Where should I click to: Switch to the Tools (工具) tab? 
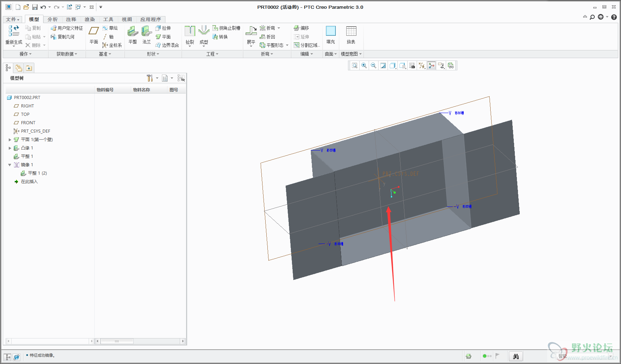pyautogui.click(x=108, y=19)
